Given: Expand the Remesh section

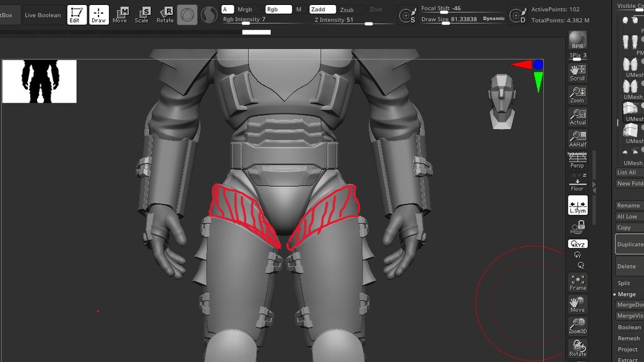Looking at the screenshot, I should [x=629, y=338].
